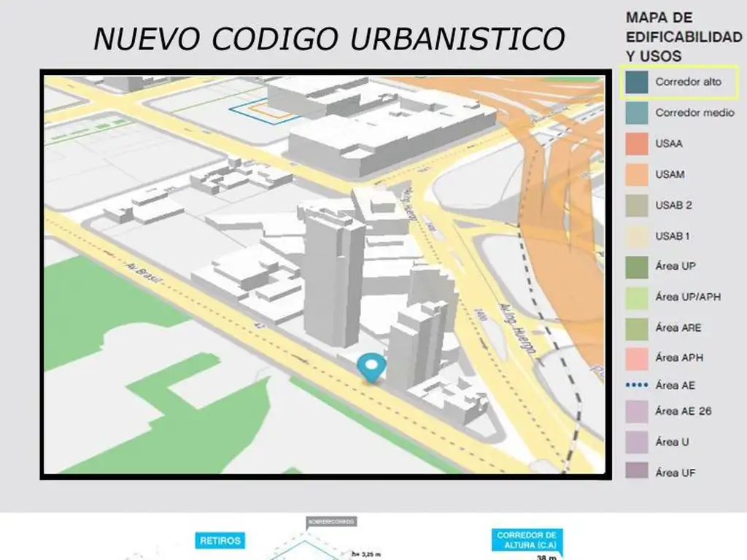Screen dimensions: 747x560
Task: Click the blue location pin on the map
Action: coord(372,366)
